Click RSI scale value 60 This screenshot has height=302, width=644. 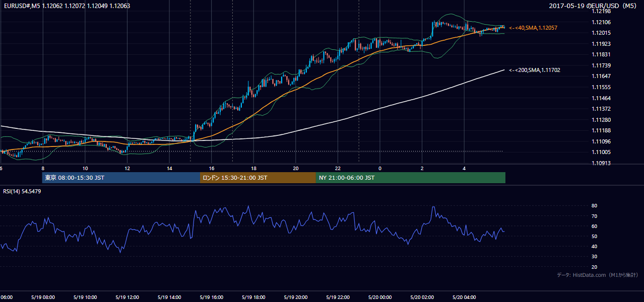tap(595, 226)
